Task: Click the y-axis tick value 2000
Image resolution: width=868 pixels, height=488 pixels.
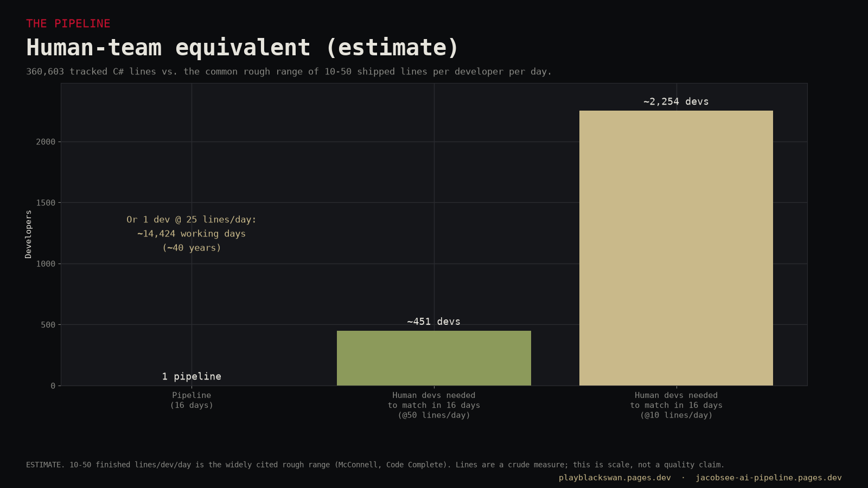Action: (46, 142)
